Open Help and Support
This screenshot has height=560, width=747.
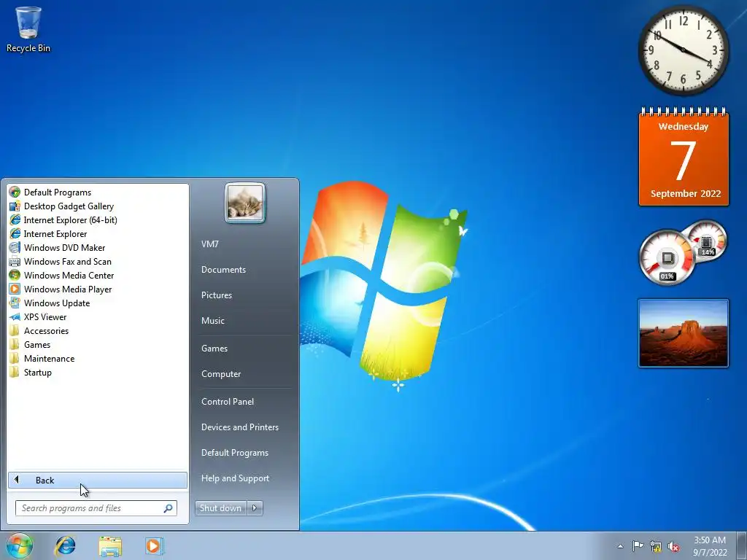tap(236, 478)
